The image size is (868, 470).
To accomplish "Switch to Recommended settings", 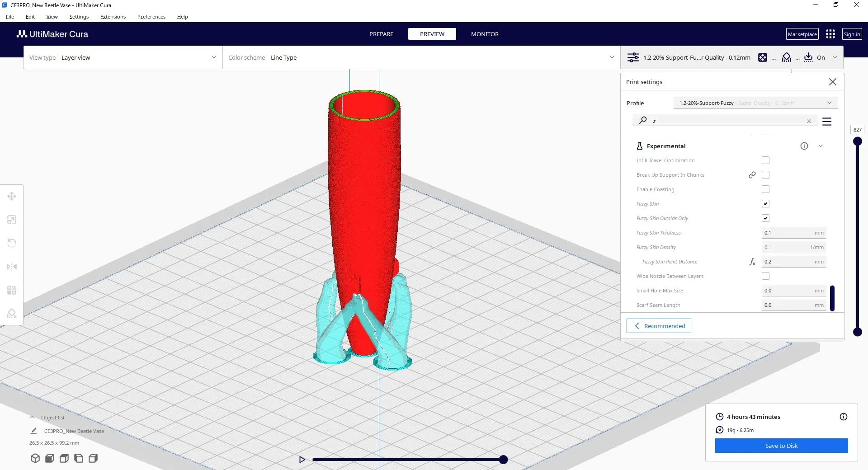I will 659,326.
